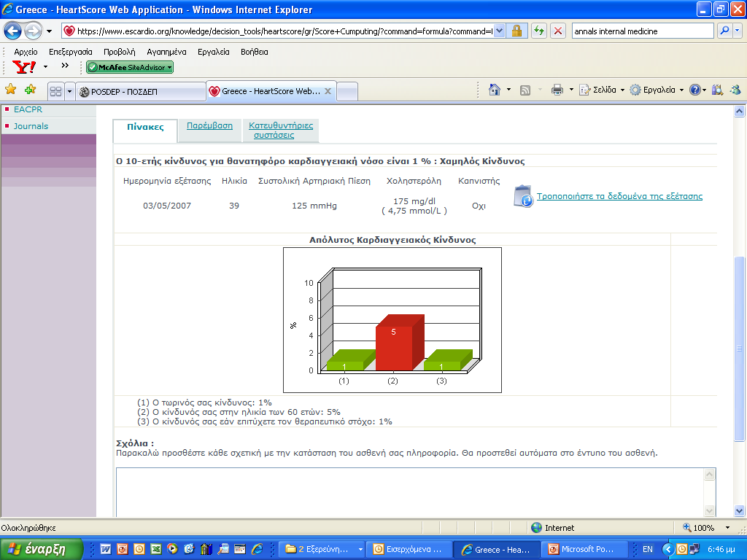747x560 pixels.
Task: Open the Αγαπημένα menu
Action: tap(166, 52)
